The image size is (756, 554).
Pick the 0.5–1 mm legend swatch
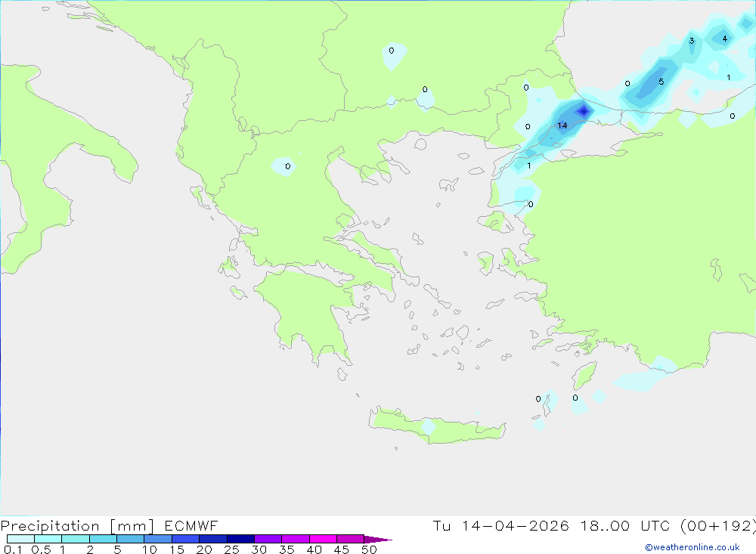pos(48,539)
